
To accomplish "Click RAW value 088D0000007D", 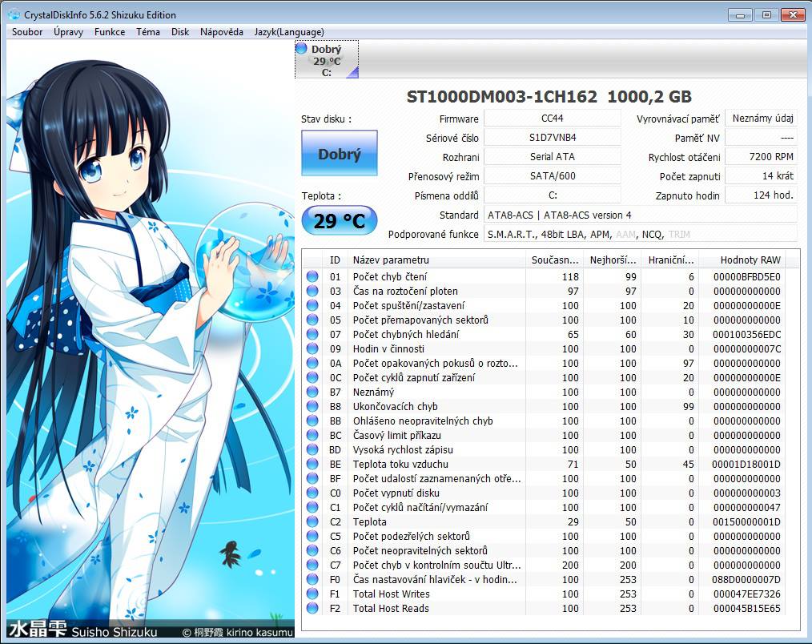I will [746, 579].
